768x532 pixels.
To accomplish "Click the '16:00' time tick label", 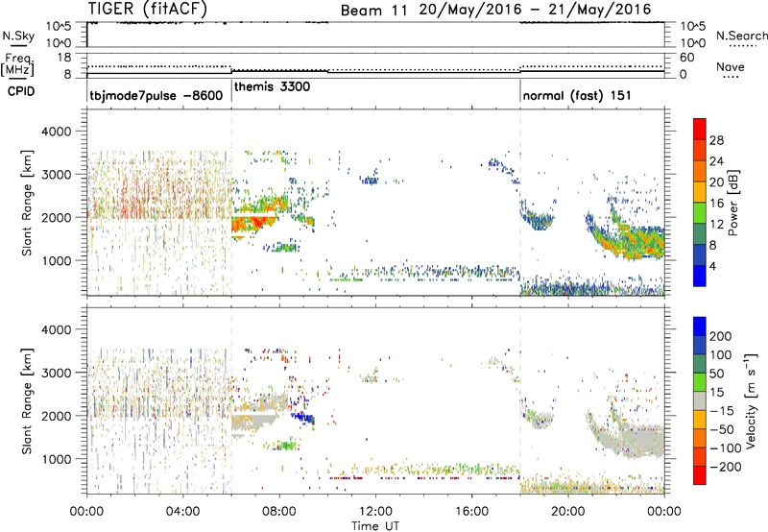I will pyautogui.click(x=472, y=512).
